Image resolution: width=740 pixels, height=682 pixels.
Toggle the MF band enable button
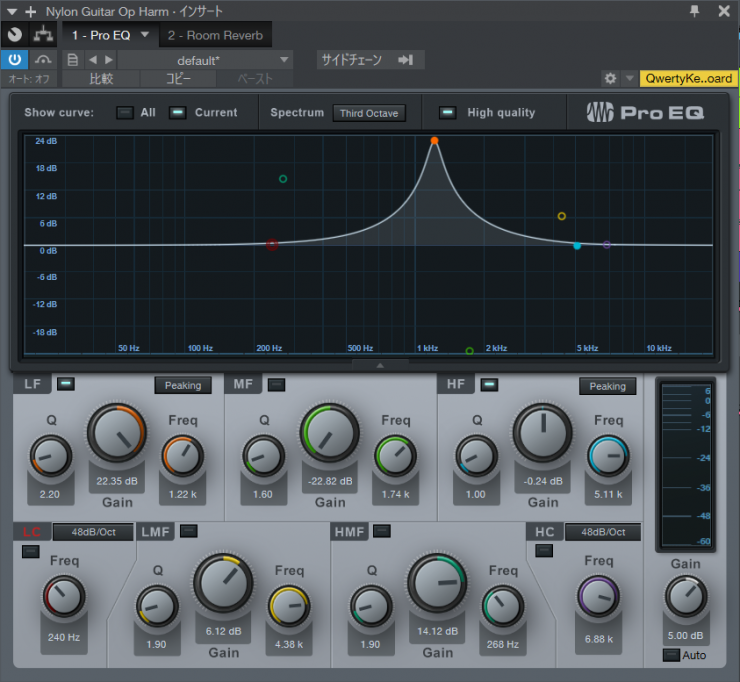(277, 385)
